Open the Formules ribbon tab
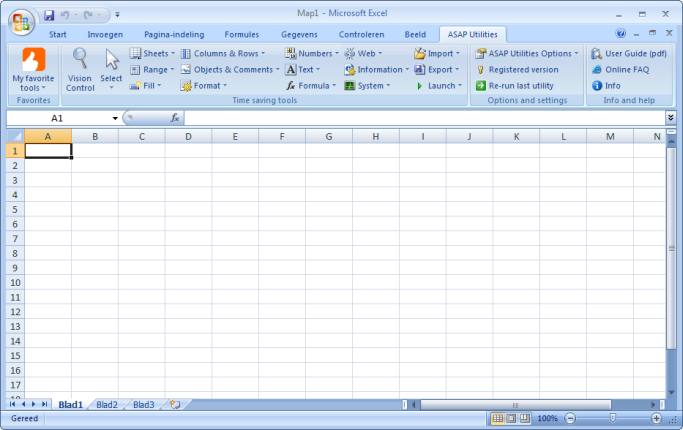The width and height of the screenshot is (683, 430). pos(242,34)
